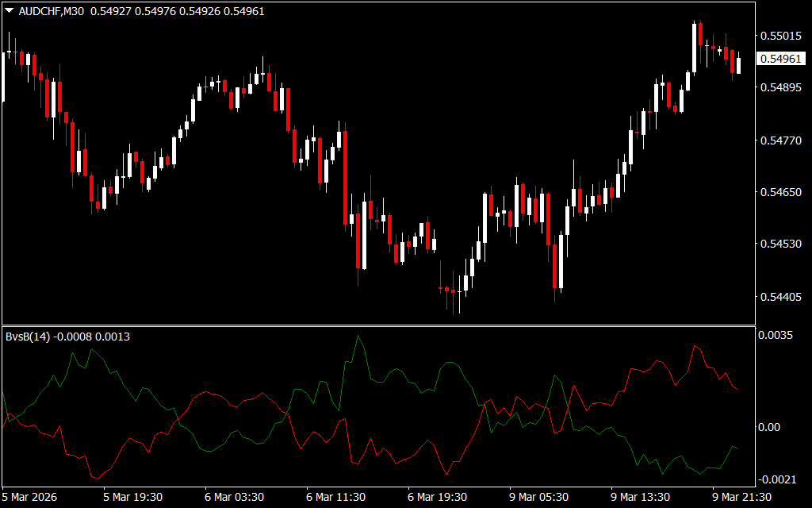Click the triangle arrow beside AUDCHF,M30
812x508 pixels.
click(x=9, y=11)
